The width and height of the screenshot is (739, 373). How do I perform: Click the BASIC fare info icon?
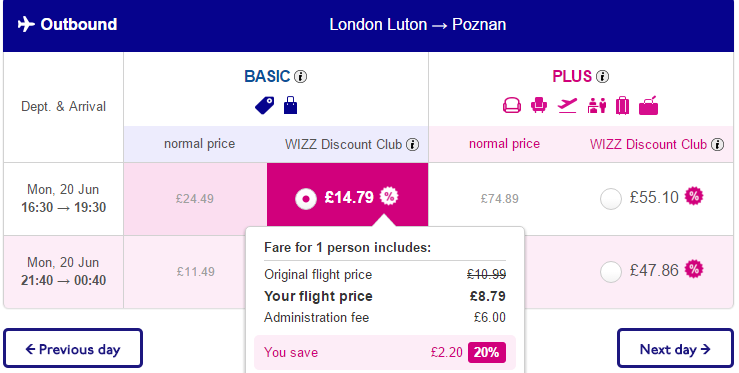click(x=300, y=76)
